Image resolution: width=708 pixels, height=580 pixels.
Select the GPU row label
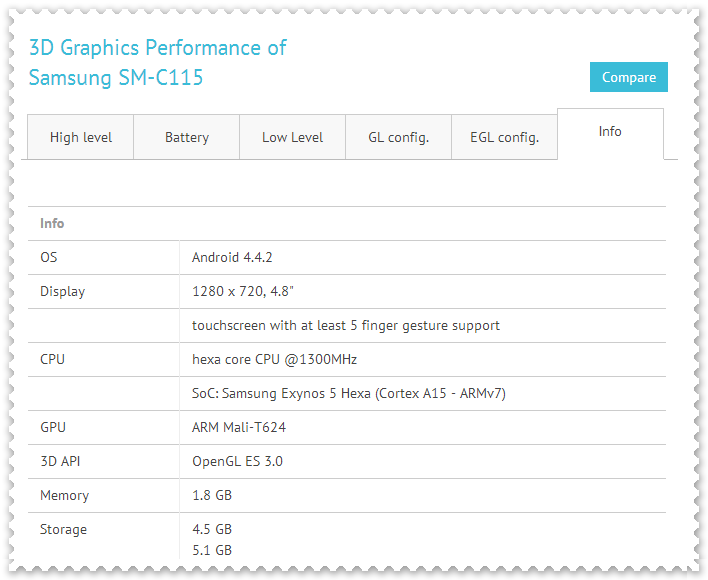[x=53, y=427]
